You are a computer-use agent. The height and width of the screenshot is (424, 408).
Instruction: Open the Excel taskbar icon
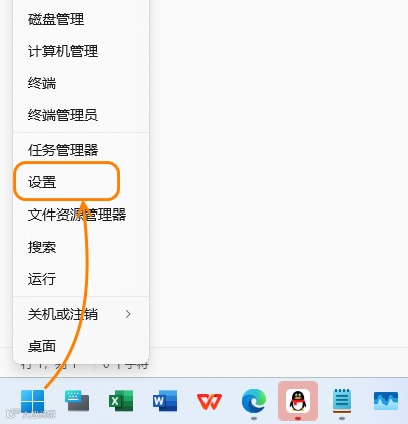[x=121, y=401]
